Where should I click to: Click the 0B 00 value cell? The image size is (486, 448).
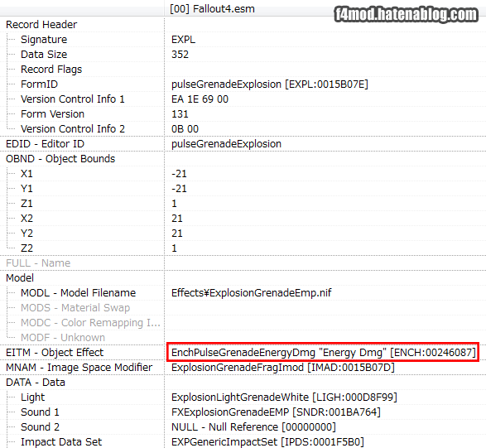coord(185,128)
